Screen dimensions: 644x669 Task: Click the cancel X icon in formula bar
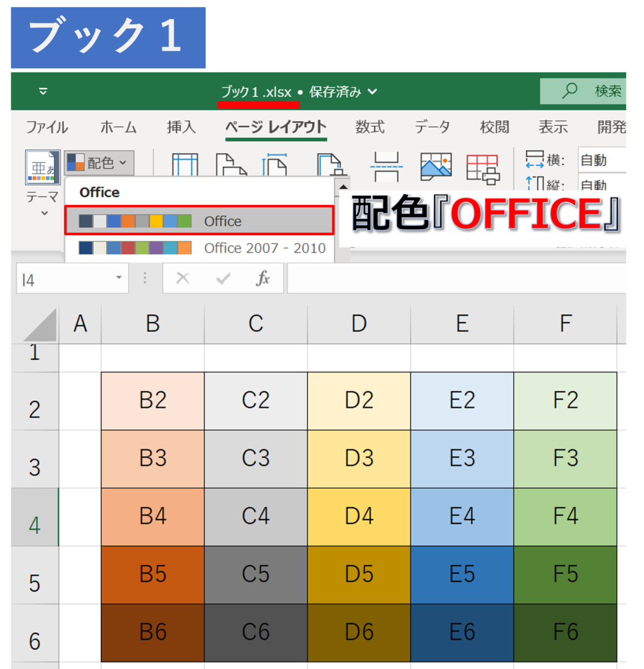click(183, 278)
